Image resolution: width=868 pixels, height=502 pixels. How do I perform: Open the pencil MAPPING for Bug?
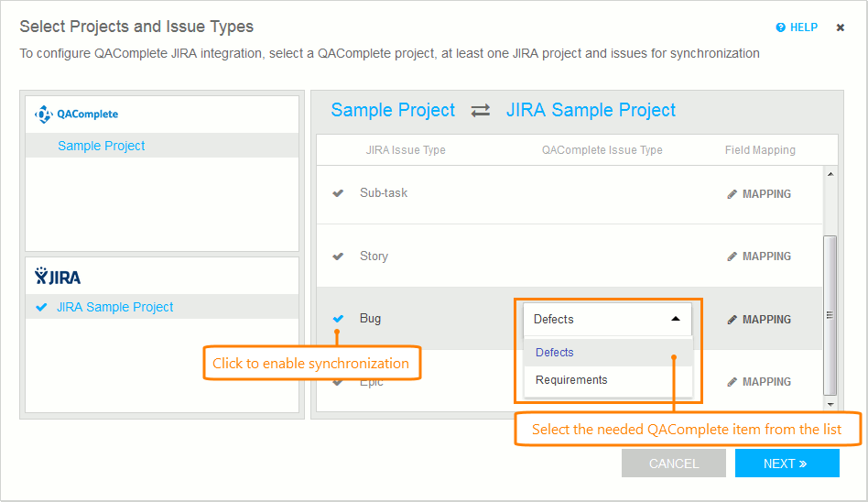click(x=759, y=320)
